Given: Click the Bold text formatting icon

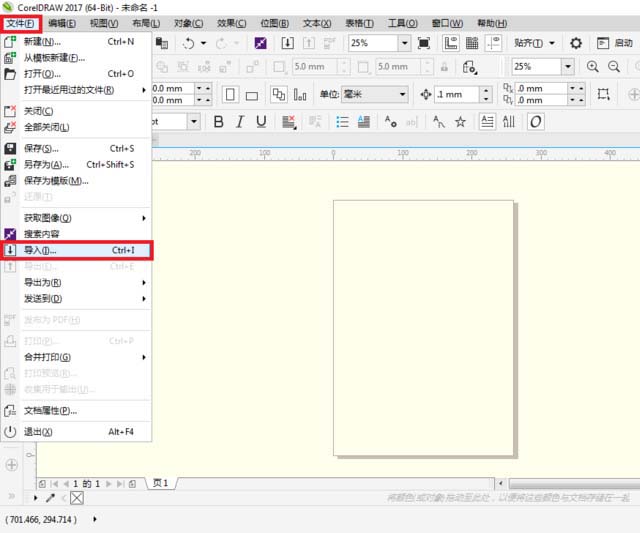Looking at the screenshot, I should (215, 122).
